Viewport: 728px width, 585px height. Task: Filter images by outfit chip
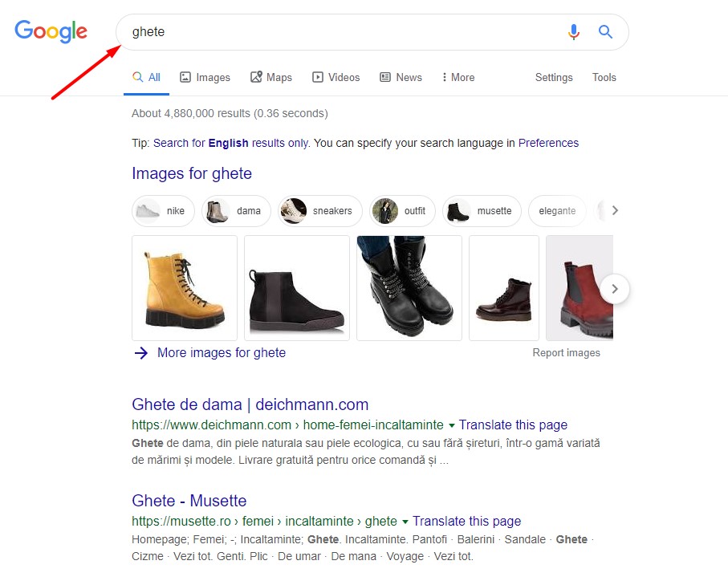[x=402, y=211]
